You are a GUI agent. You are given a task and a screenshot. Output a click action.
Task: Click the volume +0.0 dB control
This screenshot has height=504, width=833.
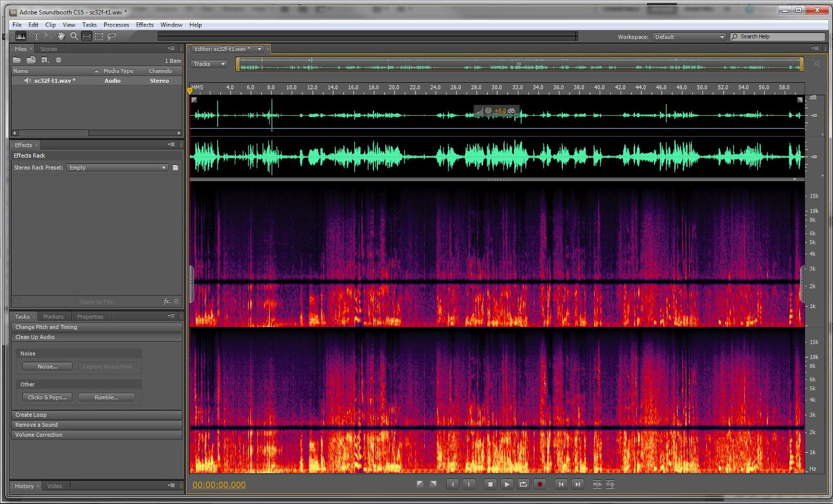click(x=497, y=111)
